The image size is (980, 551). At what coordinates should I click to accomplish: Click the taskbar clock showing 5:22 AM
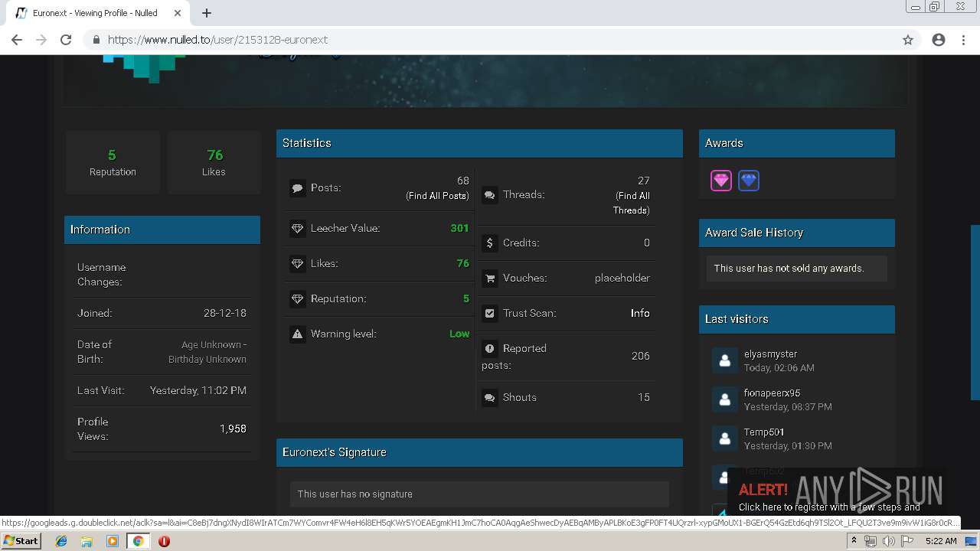coord(941,541)
